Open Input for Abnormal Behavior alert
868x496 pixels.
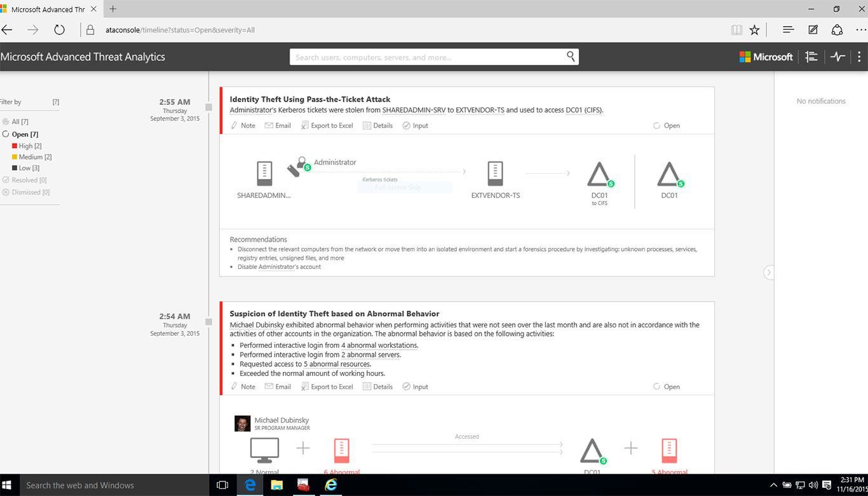416,387
